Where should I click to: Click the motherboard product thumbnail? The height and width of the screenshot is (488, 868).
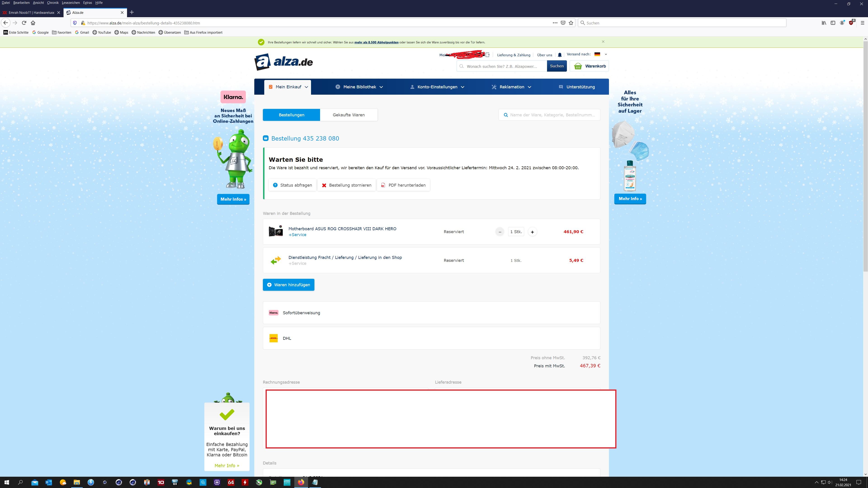pos(276,231)
